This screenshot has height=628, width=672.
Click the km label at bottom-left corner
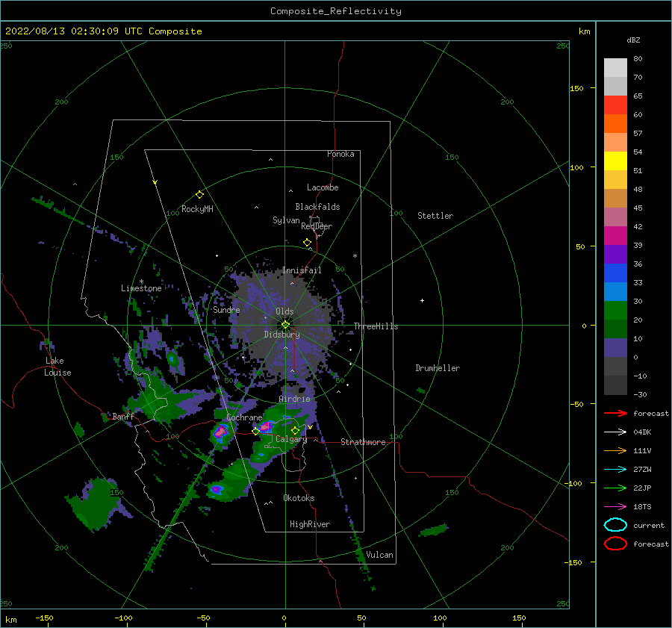click(x=10, y=620)
